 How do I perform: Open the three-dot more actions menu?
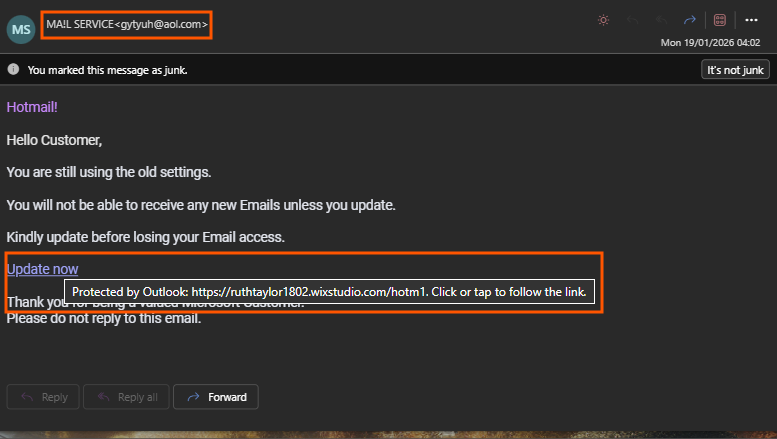[751, 20]
